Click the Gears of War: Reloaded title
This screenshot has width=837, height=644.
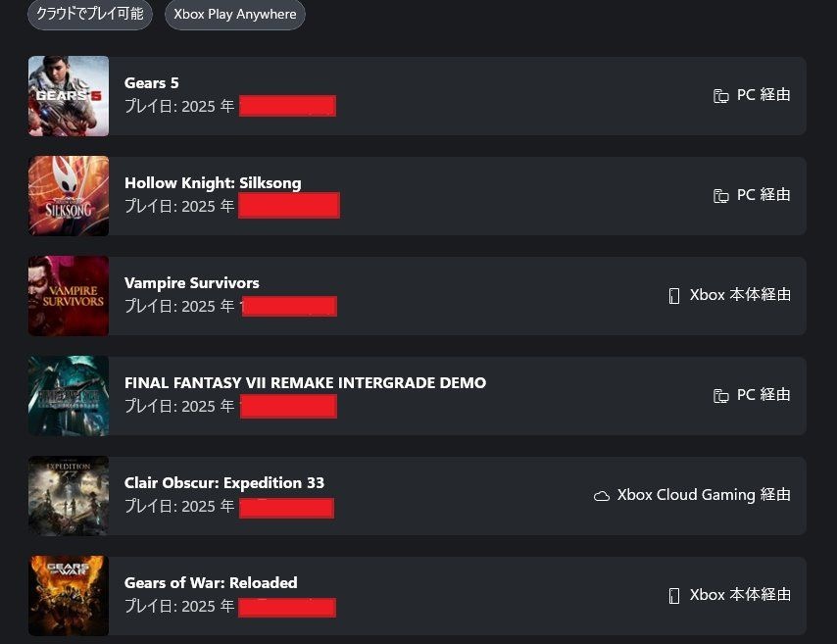point(211,583)
